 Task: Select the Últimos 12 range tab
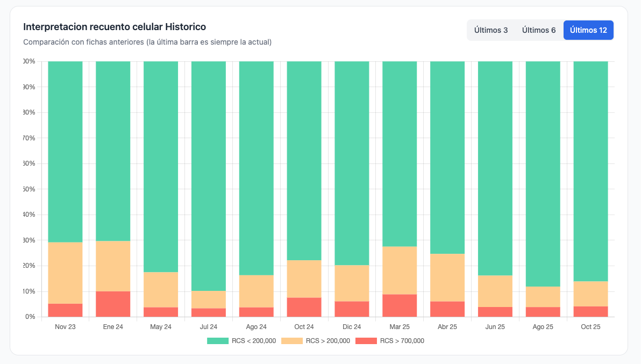[x=588, y=30]
